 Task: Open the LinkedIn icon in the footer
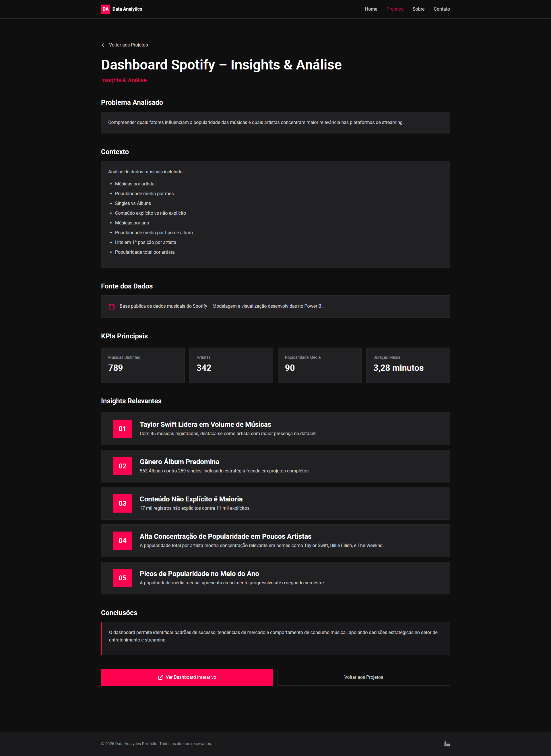(447, 744)
